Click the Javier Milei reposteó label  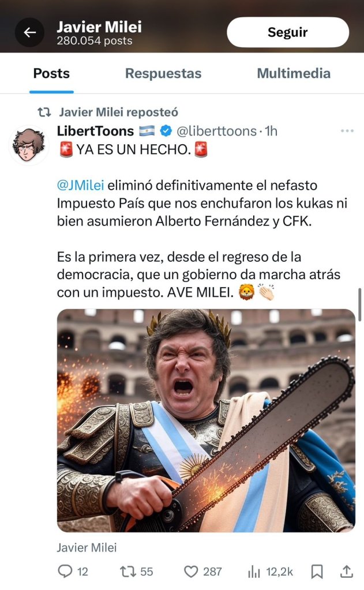[x=119, y=112]
